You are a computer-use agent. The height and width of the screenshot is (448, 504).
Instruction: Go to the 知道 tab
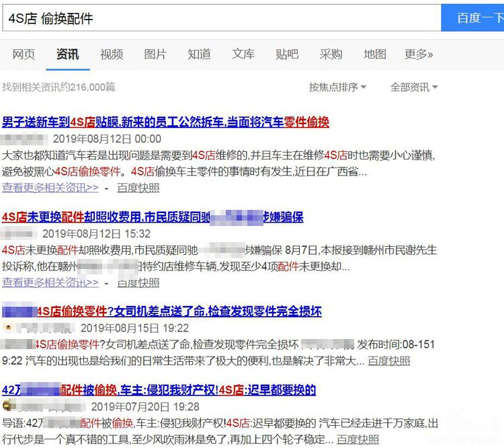coord(200,54)
